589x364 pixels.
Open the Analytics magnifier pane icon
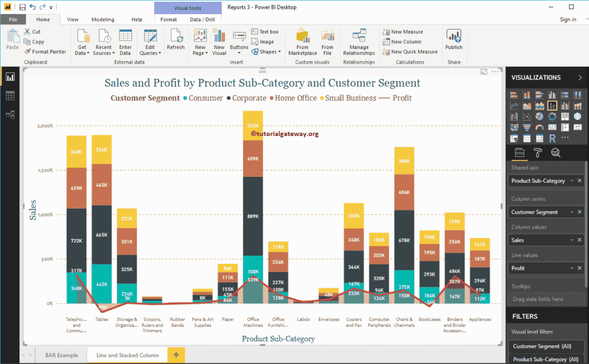[554, 153]
